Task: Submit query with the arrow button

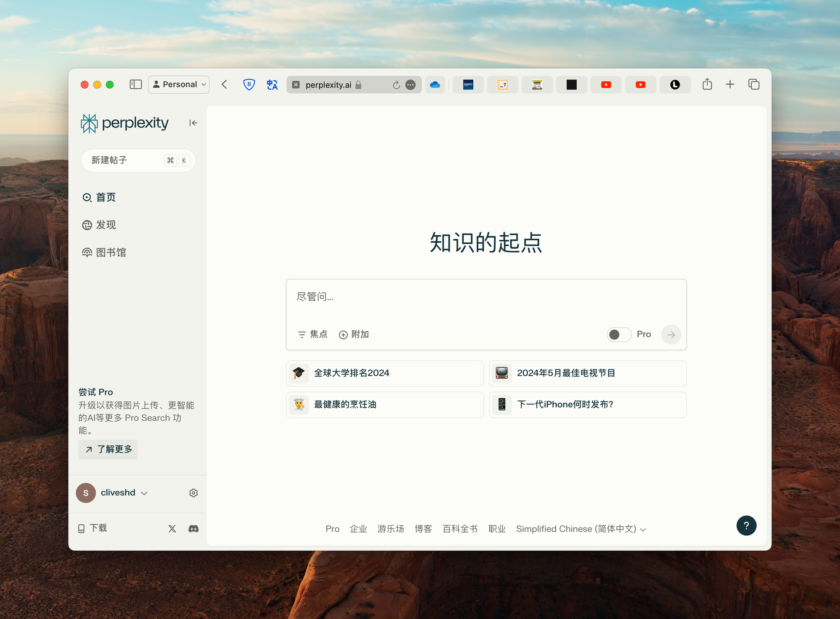Action: point(671,335)
